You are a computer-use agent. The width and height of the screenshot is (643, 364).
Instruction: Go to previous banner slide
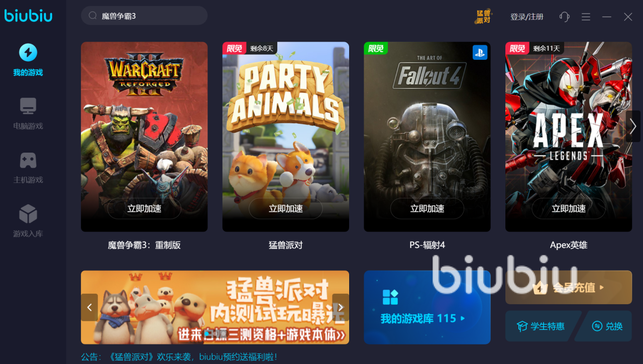click(89, 307)
